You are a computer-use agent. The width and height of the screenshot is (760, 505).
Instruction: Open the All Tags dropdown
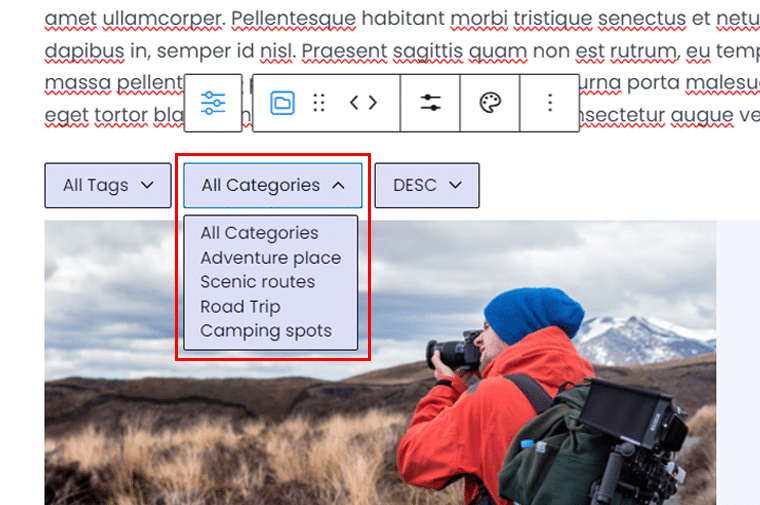(x=108, y=185)
